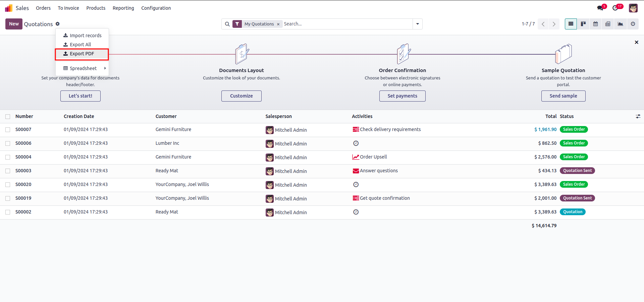Switch to Pivot table view
Screen dimensions: 644x302
pos(608,24)
